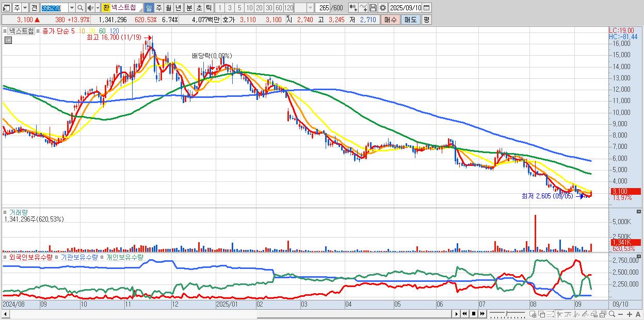Click the eraser with bars icon

coord(594,314)
